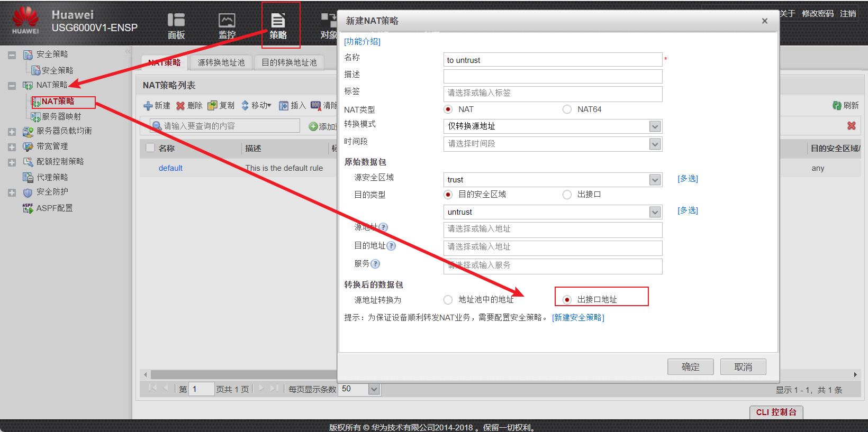Select 地址池中的地址 radio button
This screenshot has width=868, height=432.
448,300
